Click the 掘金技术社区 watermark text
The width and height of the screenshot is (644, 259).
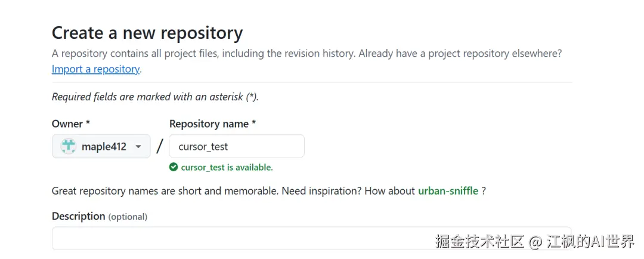pos(479,242)
